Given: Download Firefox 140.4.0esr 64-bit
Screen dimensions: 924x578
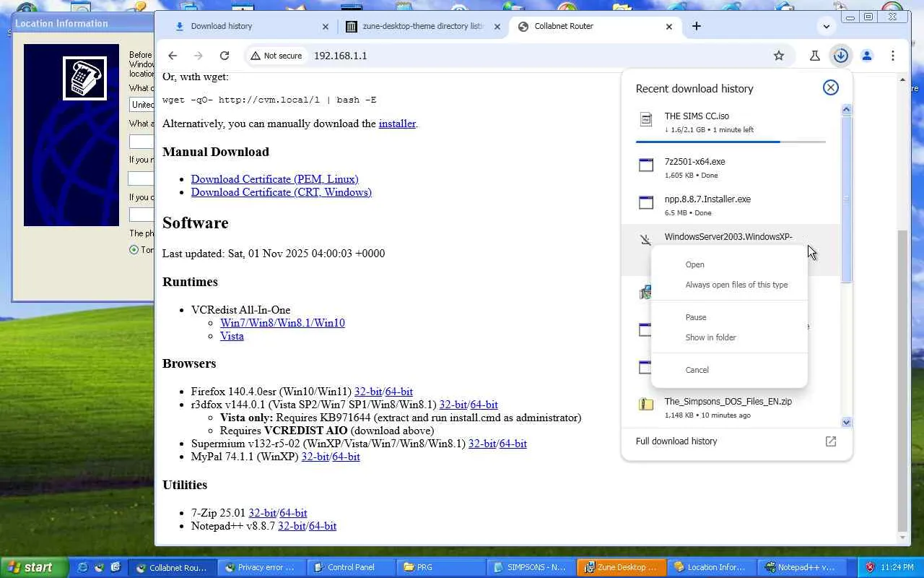Looking at the screenshot, I should click(398, 392).
